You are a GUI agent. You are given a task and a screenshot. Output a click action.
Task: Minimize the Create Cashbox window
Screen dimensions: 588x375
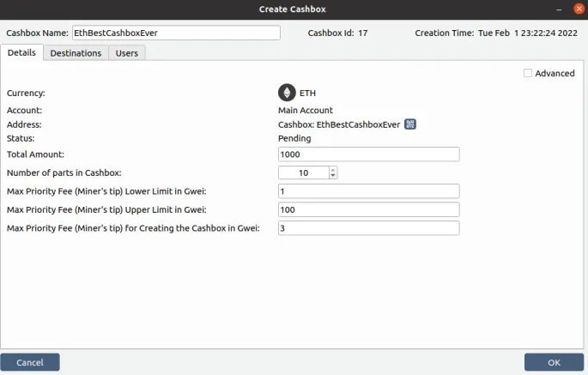[x=559, y=9]
